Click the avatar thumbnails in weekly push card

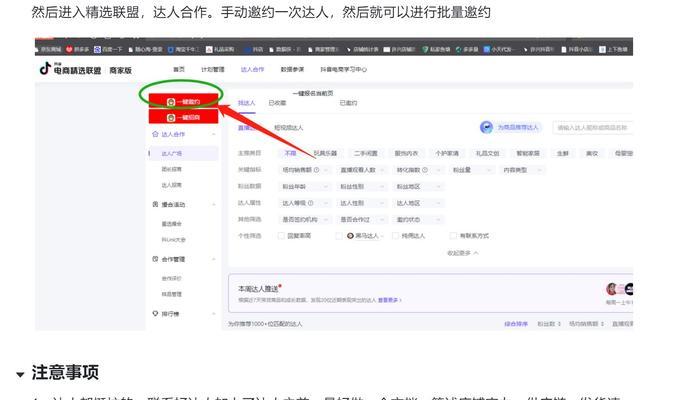click(x=619, y=289)
